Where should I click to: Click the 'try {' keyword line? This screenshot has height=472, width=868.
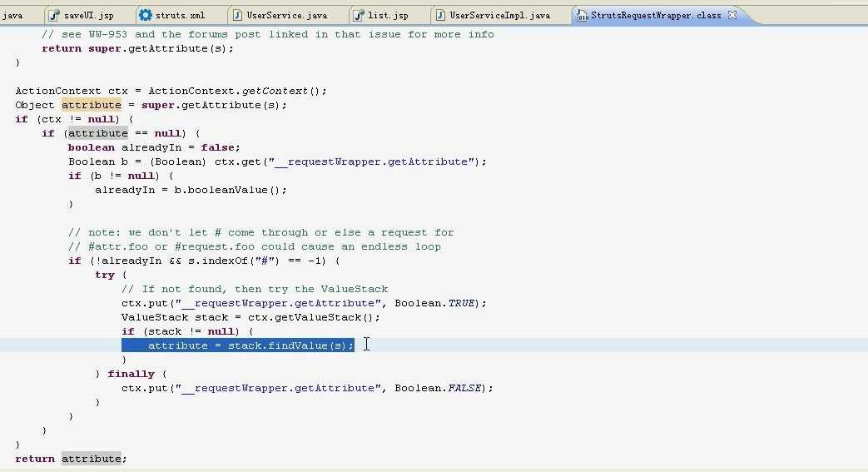pyautogui.click(x=111, y=275)
